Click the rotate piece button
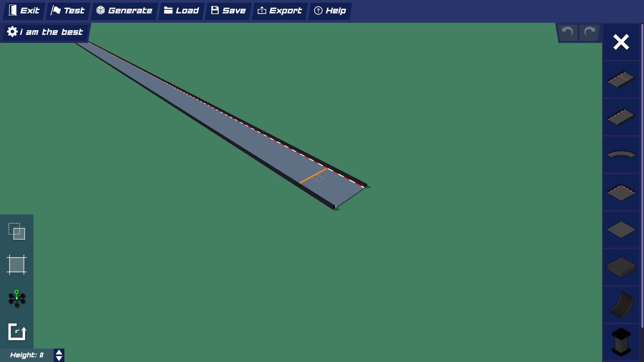The width and height of the screenshot is (644, 362). coord(17,332)
